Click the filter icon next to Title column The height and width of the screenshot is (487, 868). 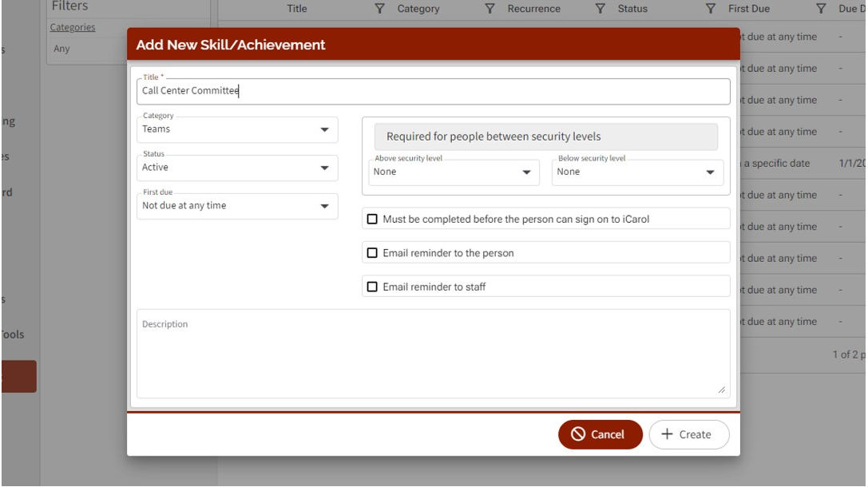coord(379,9)
